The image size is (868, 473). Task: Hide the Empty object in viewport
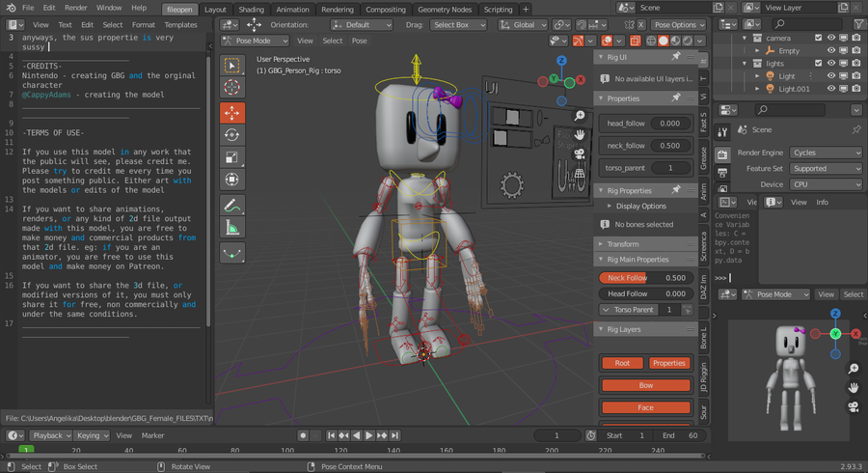[x=831, y=50]
